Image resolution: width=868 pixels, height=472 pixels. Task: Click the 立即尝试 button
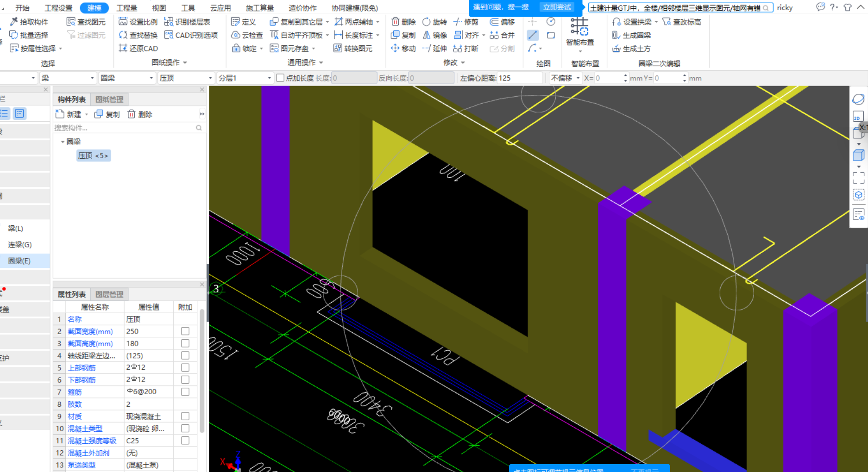pyautogui.click(x=557, y=7)
